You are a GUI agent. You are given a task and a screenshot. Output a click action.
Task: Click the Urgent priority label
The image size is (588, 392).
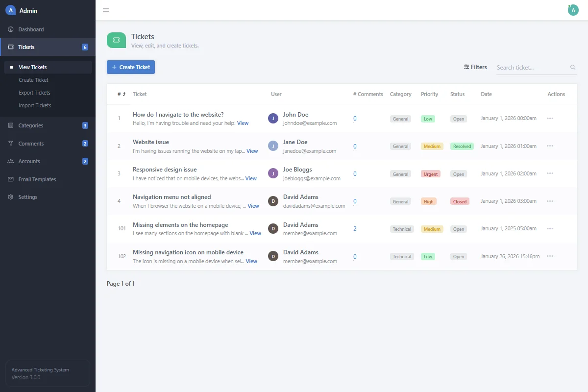(431, 174)
